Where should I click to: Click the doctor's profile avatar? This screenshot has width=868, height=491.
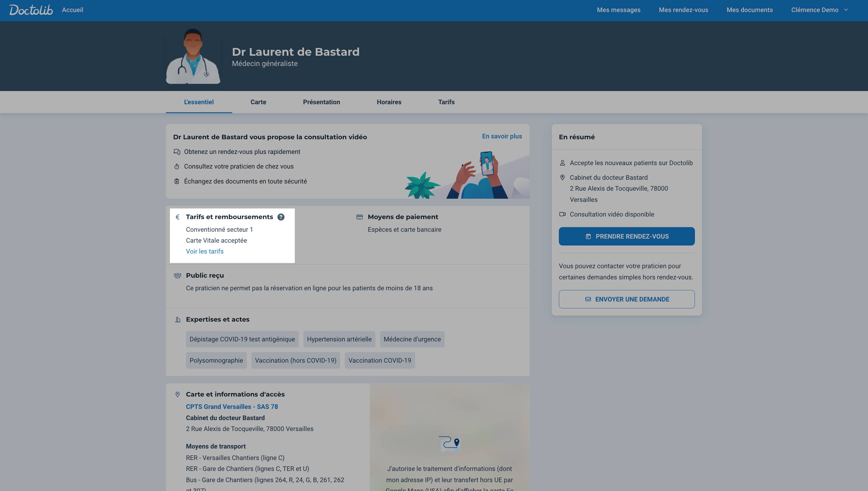pyautogui.click(x=193, y=56)
